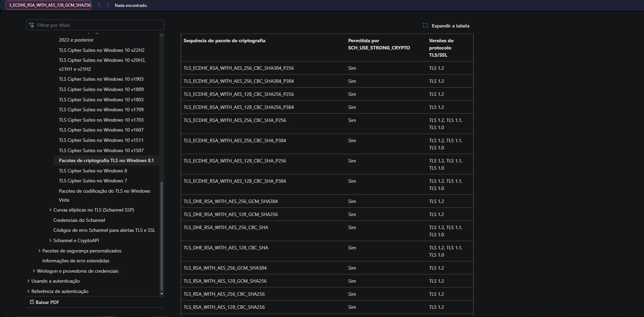Click TLS_ECDHE_RSA_WITH_AES_128_CBC_SHA256_P256 cell
This screenshot has height=317, width=644.
pos(238,94)
